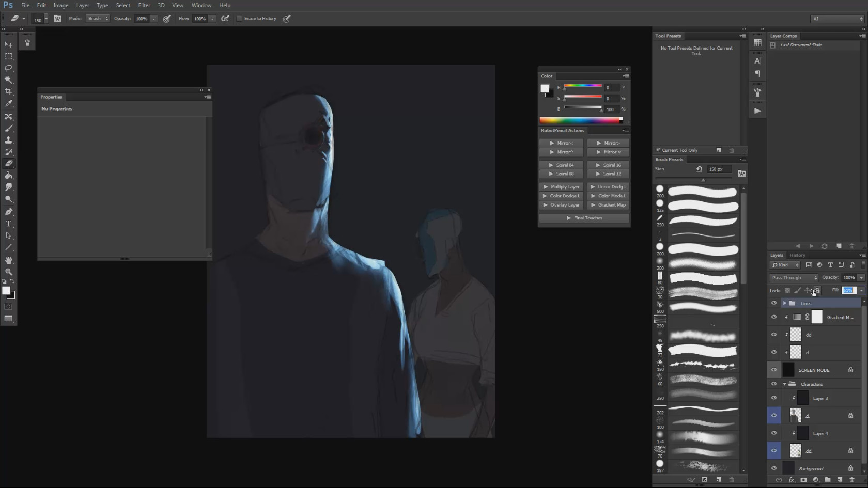Open the Filter menu
The height and width of the screenshot is (488, 868).
[144, 5]
